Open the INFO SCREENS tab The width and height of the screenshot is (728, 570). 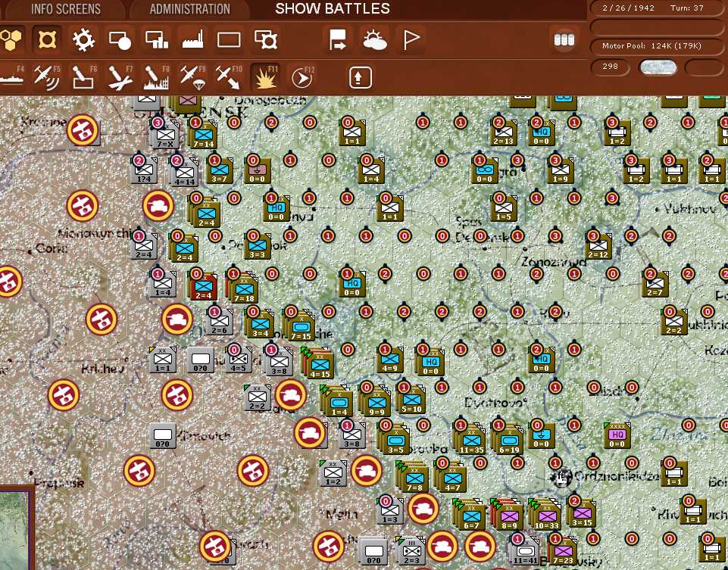pos(65,9)
